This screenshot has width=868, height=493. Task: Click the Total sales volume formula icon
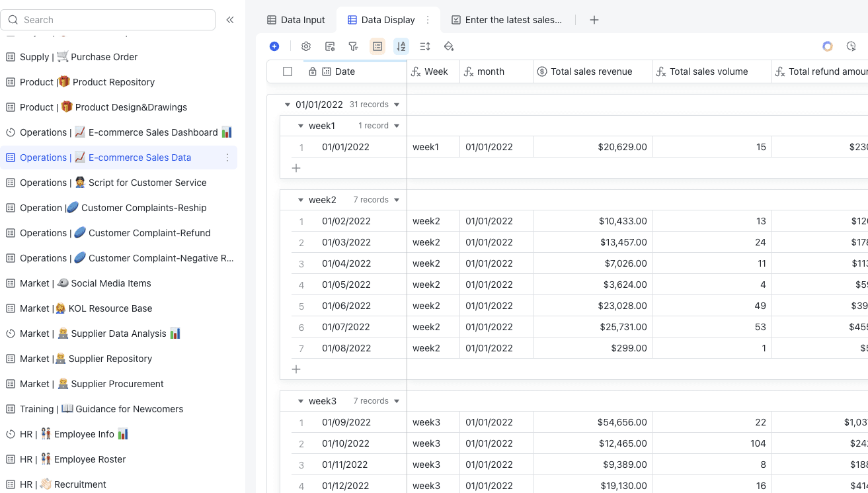coord(661,71)
